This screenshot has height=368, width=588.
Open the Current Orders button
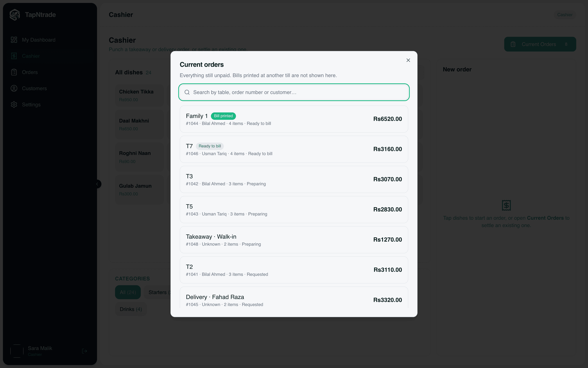tap(540, 44)
